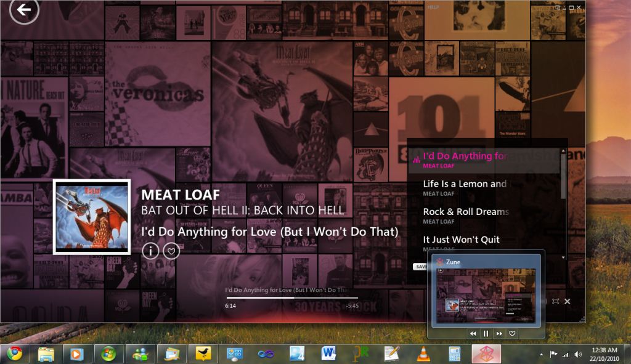Open the yellow bird app in taskbar
This screenshot has width=631, height=364.
203,354
